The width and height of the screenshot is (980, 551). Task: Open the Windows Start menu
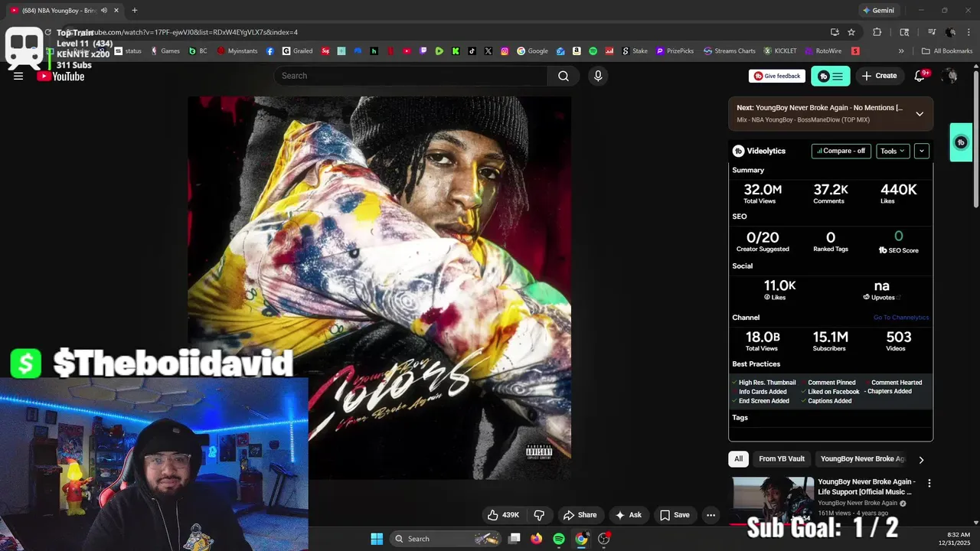pyautogui.click(x=377, y=539)
